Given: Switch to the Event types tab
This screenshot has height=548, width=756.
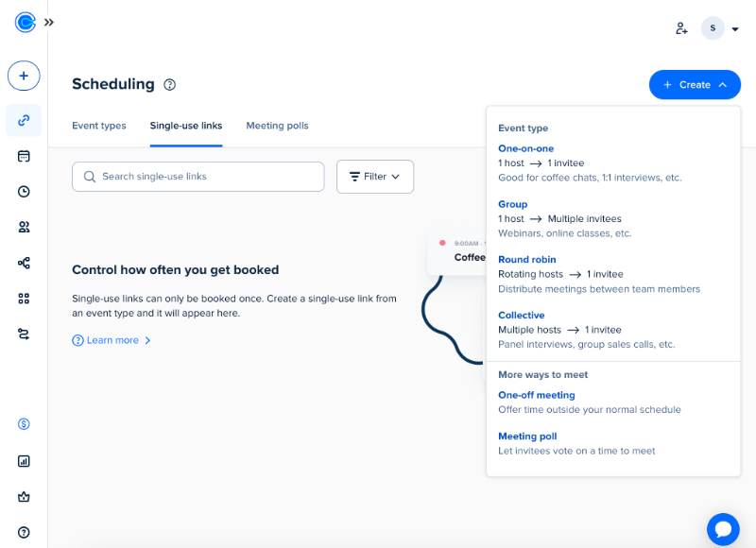Looking at the screenshot, I should pyautogui.click(x=99, y=126).
